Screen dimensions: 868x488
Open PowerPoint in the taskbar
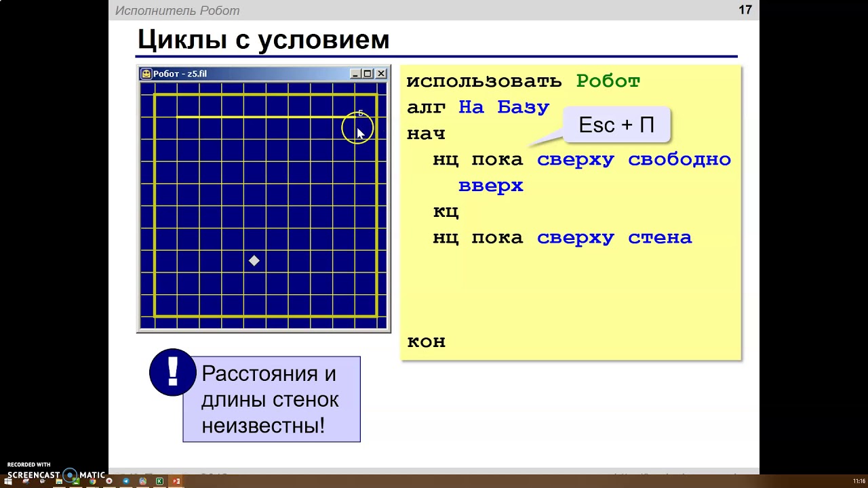tap(176, 481)
